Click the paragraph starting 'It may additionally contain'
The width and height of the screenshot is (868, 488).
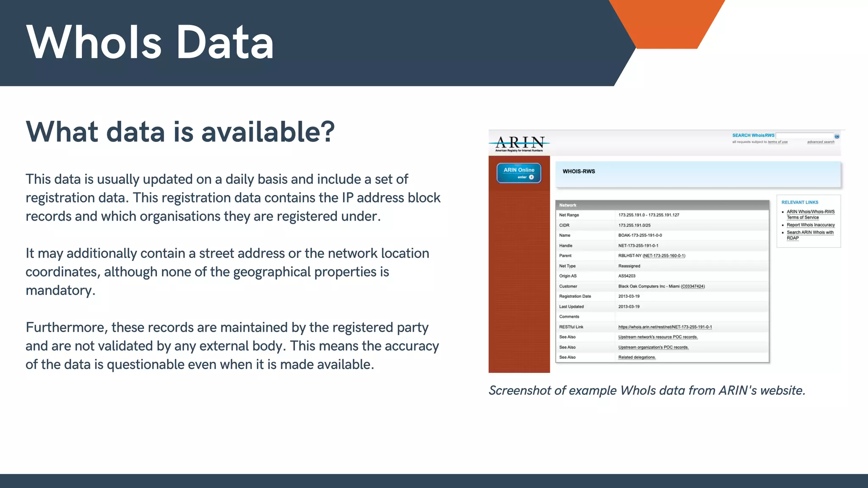[x=227, y=272]
